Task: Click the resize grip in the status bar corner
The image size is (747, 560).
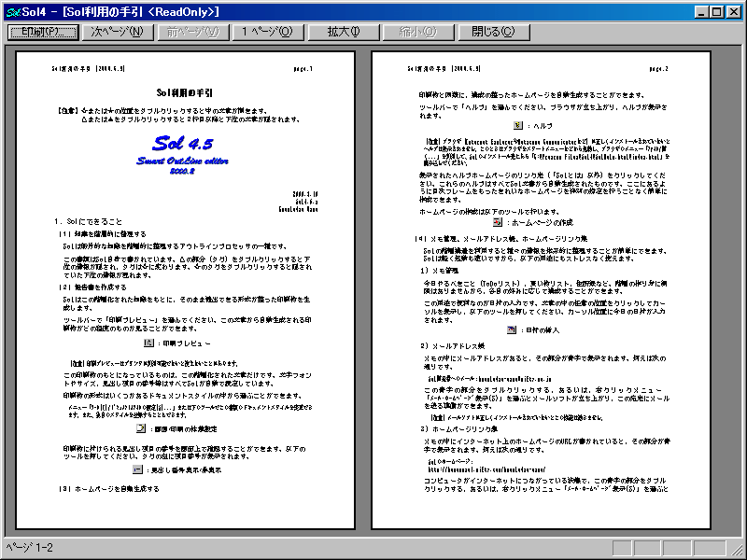Action: click(737, 549)
